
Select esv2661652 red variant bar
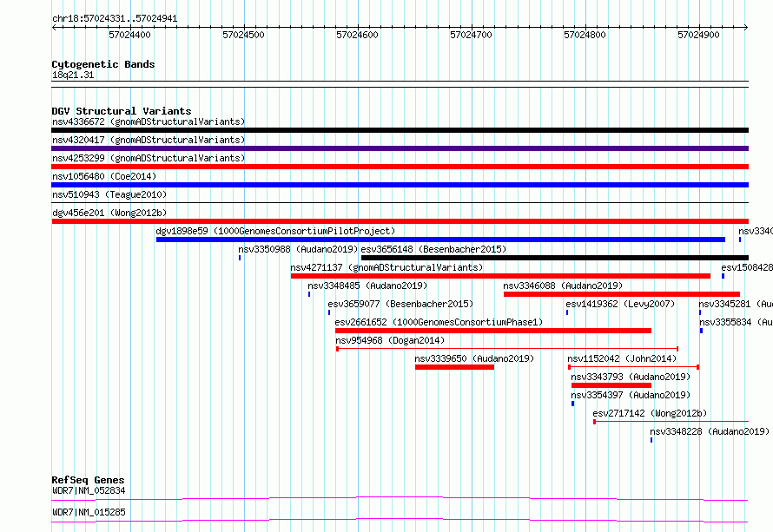click(493, 331)
